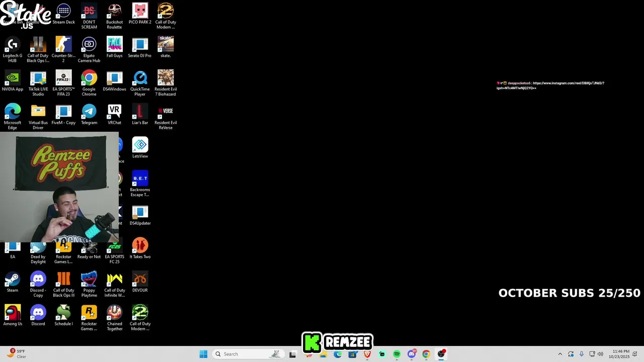The image size is (644, 362).
Task: Open the Logitech G HUB shortcut
Action: click(x=13, y=50)
